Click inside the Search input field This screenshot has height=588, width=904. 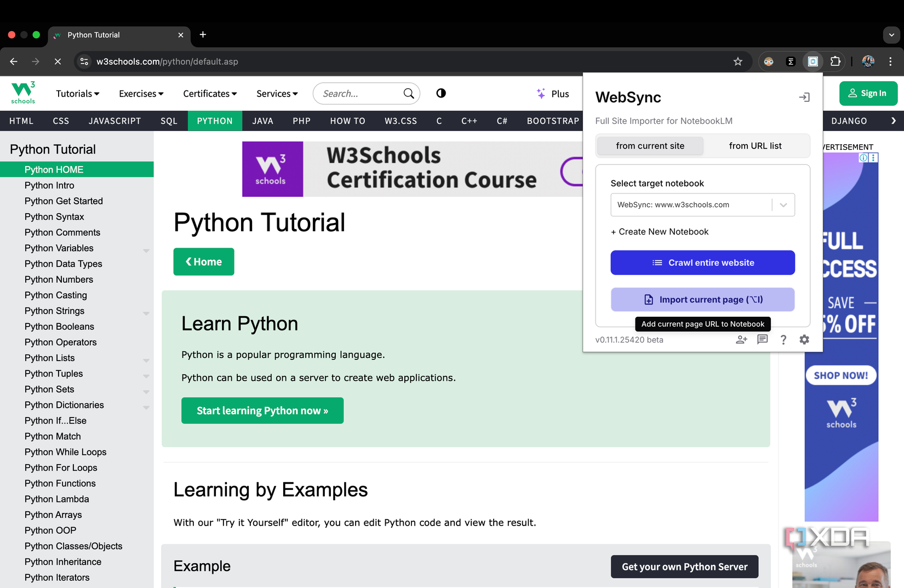point(356,93)
